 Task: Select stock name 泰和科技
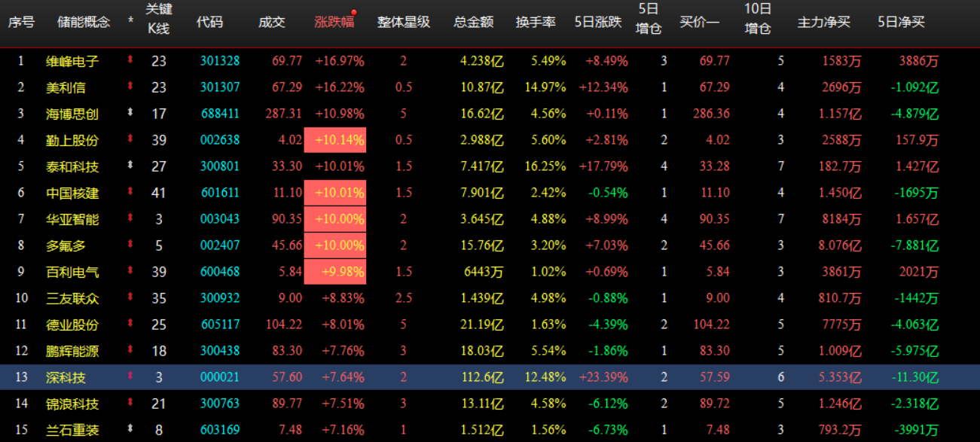tap(72, 166)
